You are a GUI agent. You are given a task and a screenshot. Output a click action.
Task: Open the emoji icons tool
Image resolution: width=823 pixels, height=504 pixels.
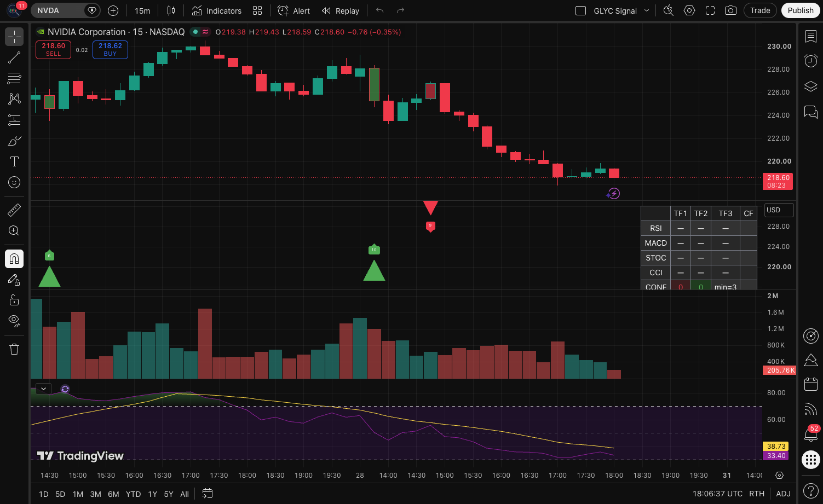pyautogui.click(x=14, y=182)
